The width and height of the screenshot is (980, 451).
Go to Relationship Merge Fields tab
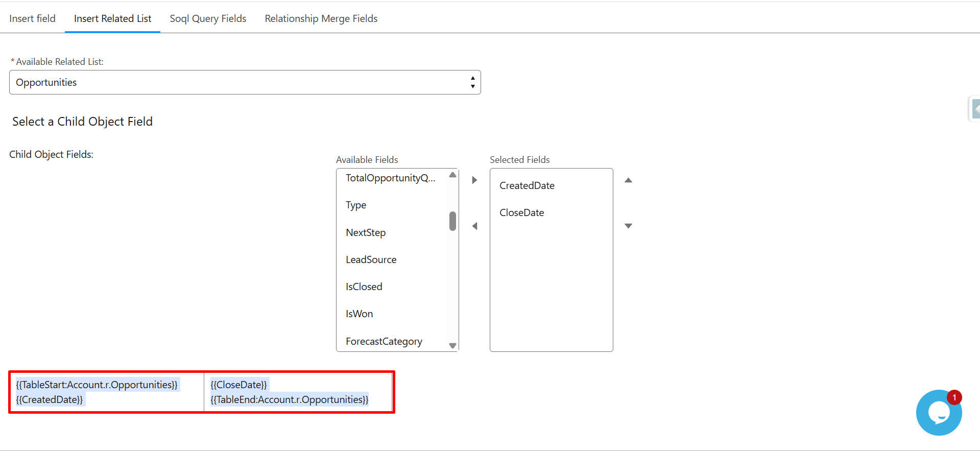(x=321, y=18)
